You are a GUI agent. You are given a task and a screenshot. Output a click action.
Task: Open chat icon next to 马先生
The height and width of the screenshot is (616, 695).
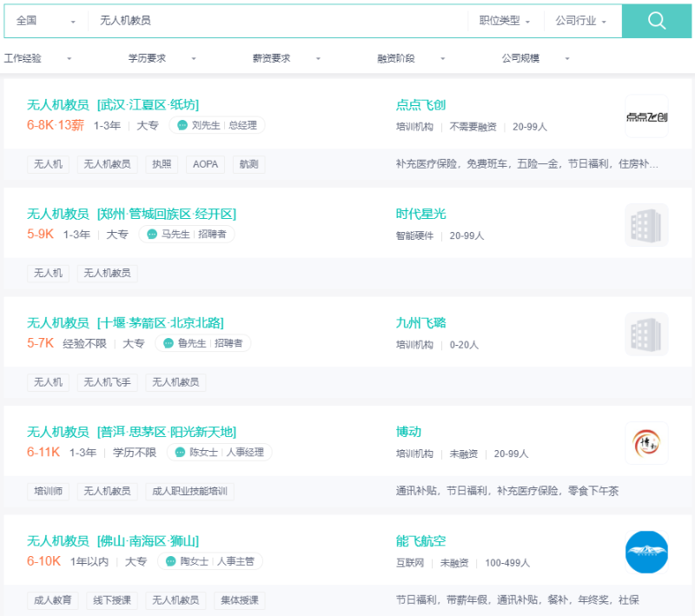(152, 234)
